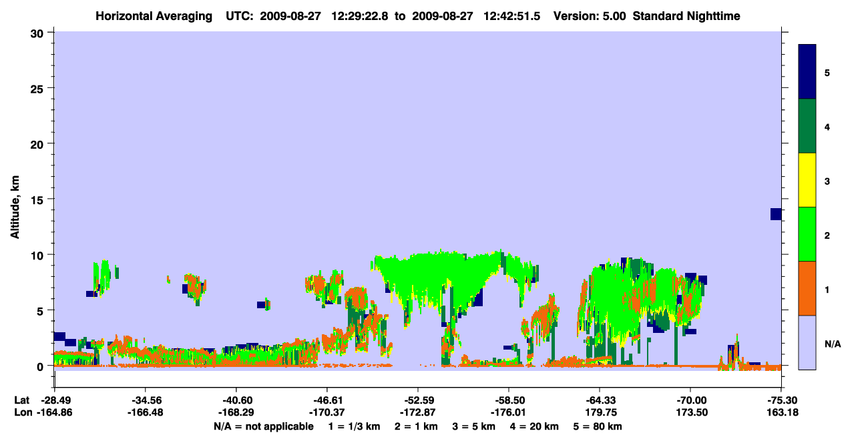Viewport: 868px width, 445px height.
Task: Click legend text '3 = 5 km'
Action: pos(474,426)
